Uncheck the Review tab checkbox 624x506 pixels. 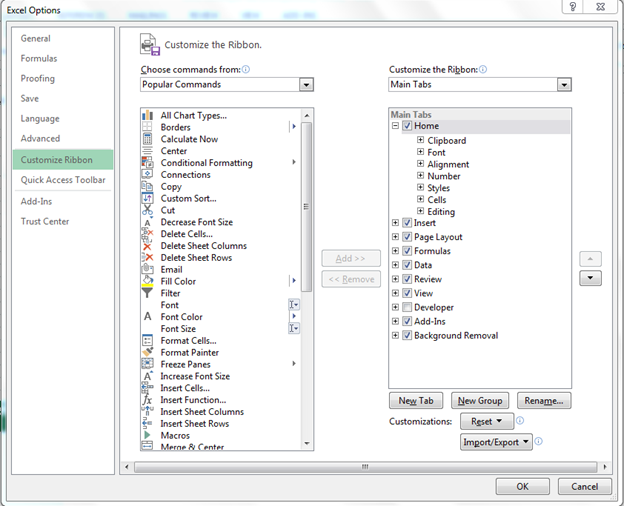[x=407, y=279]
